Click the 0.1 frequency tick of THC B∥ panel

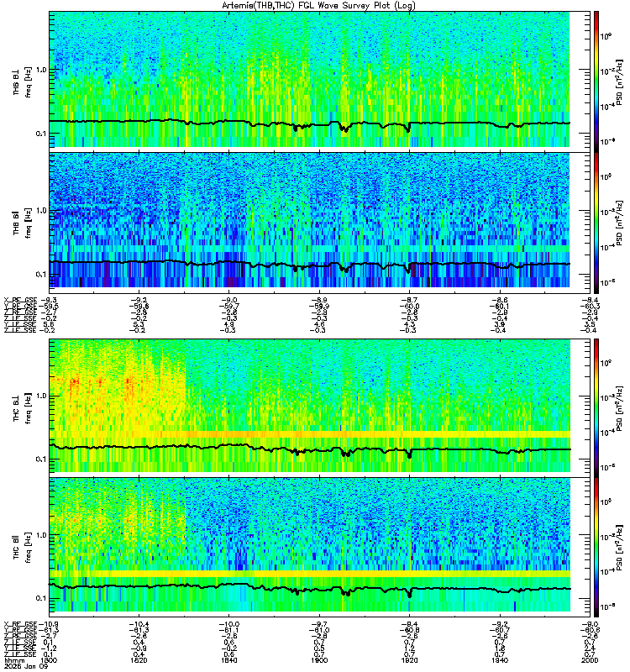coord(41,598)
